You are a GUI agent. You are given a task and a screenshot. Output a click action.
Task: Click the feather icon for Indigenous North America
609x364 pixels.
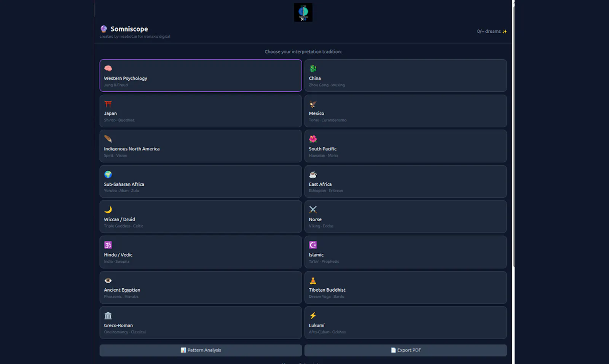coord(108,139)
